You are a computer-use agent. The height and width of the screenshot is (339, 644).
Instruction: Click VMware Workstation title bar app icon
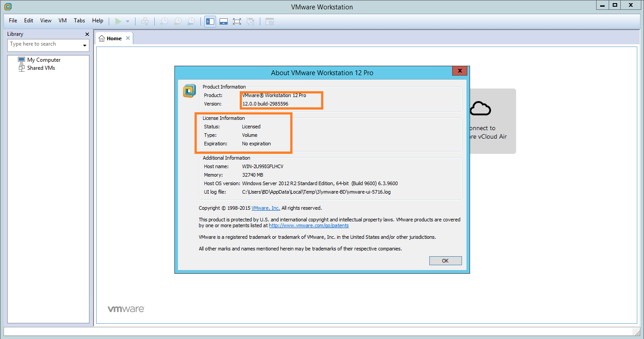coord(8,7)
